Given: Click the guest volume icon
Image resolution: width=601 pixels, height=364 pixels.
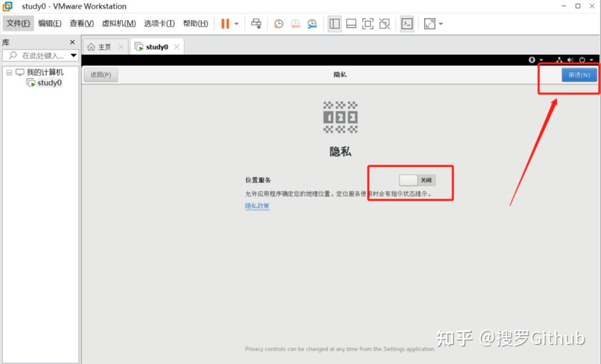Looking at the screenshot, I should point(571,59).
